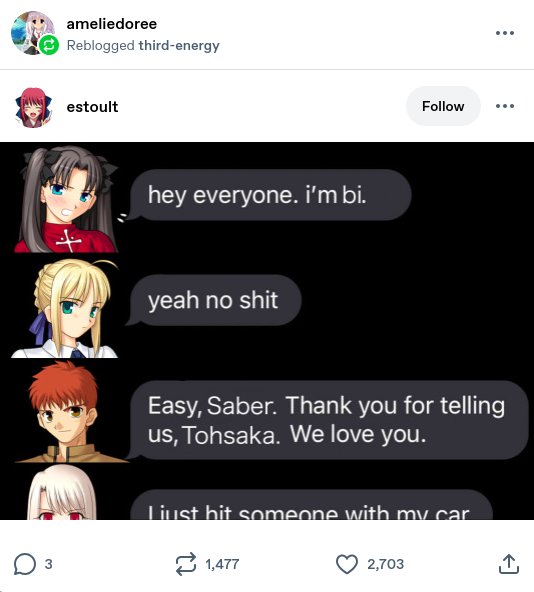Viewport: 534px width, 592px height.
Task: View the 2,703 likes count
Action: tap(386, 564)
